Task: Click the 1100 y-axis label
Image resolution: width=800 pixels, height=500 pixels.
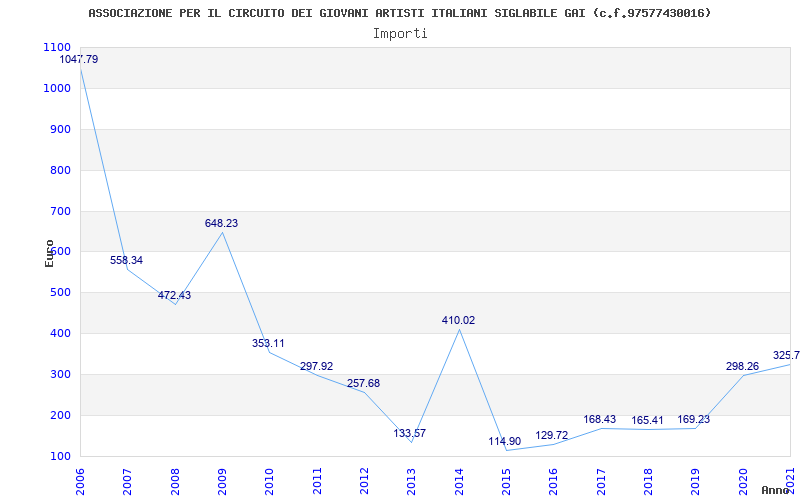Action: click(x=57, y=47)
